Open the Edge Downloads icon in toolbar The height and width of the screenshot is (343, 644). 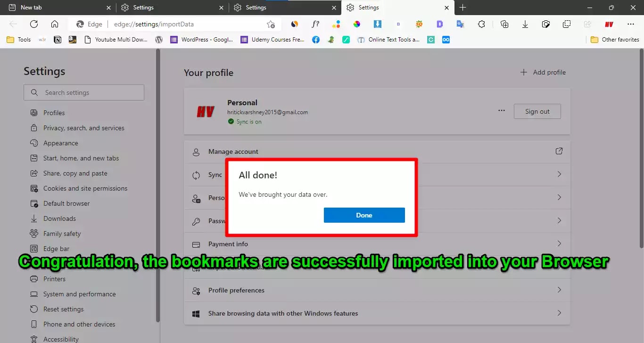click(525, 24)
